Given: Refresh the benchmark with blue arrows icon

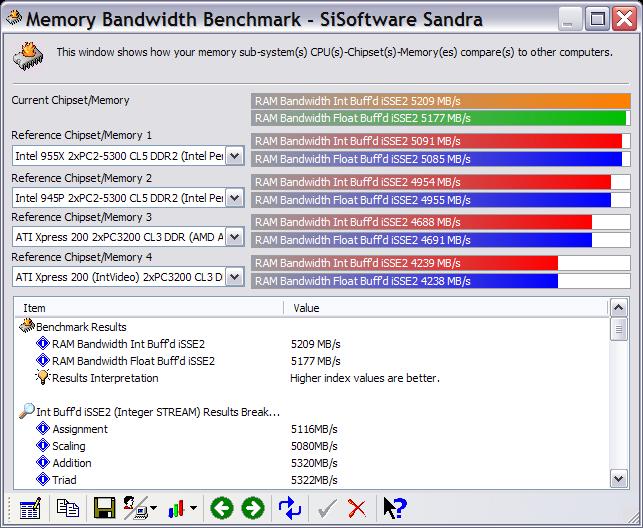Looking at the screenshot, I should [290, 508].
